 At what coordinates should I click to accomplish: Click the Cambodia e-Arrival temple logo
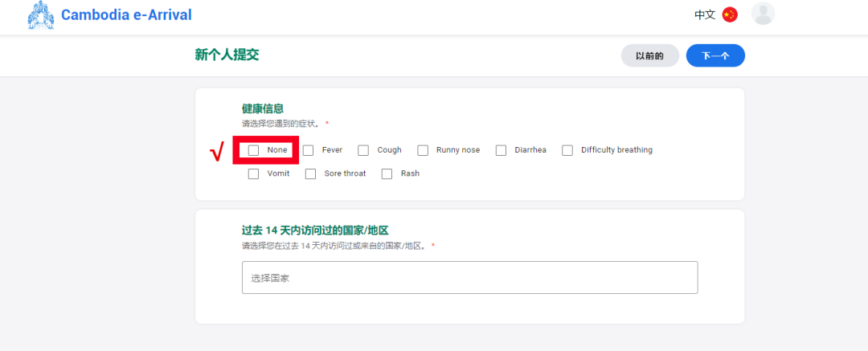(x=41, y=15)
